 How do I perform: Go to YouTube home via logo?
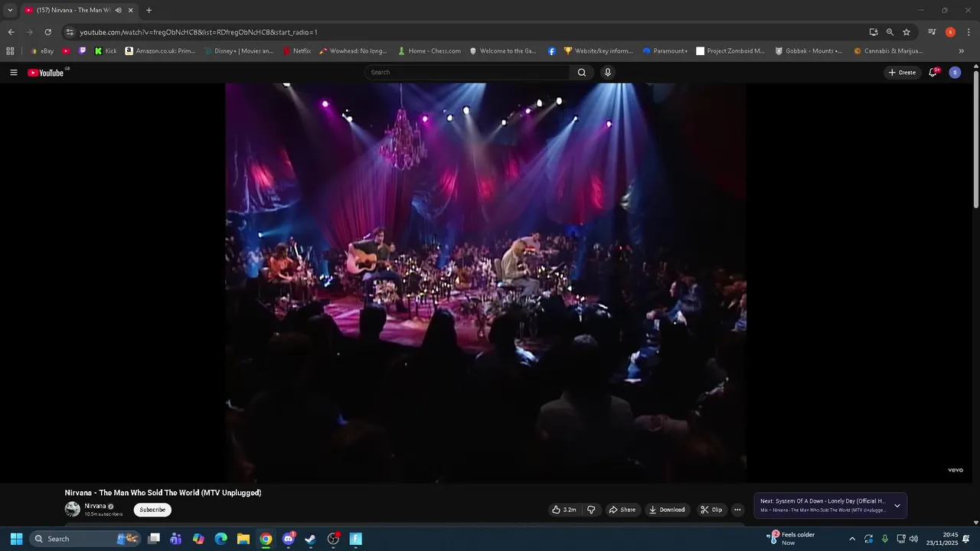coord(46,73)
